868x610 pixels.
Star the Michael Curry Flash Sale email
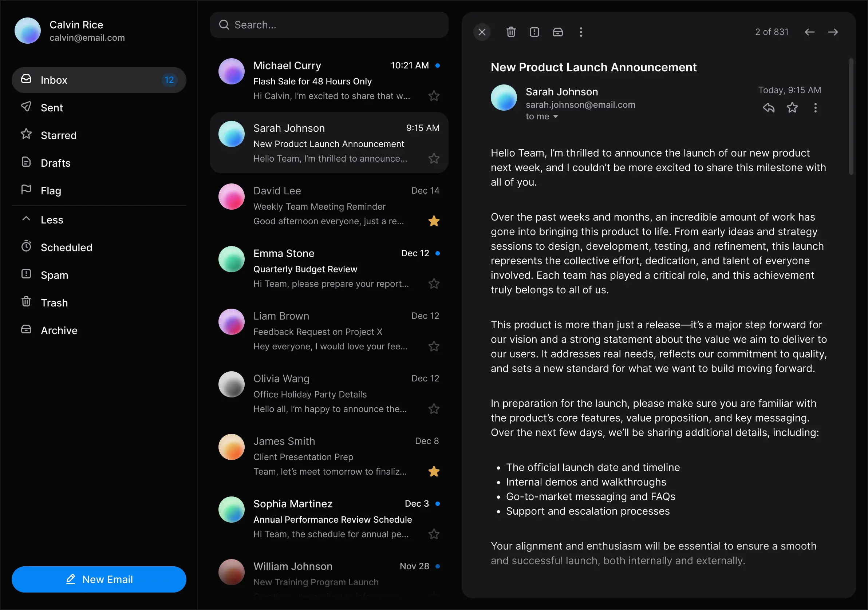pos(434,96)
